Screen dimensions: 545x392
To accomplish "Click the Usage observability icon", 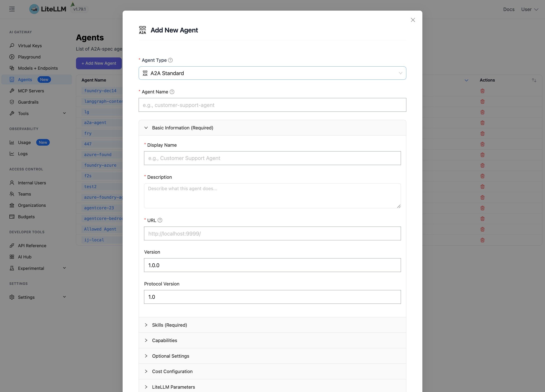I will [x=12, y=142].
